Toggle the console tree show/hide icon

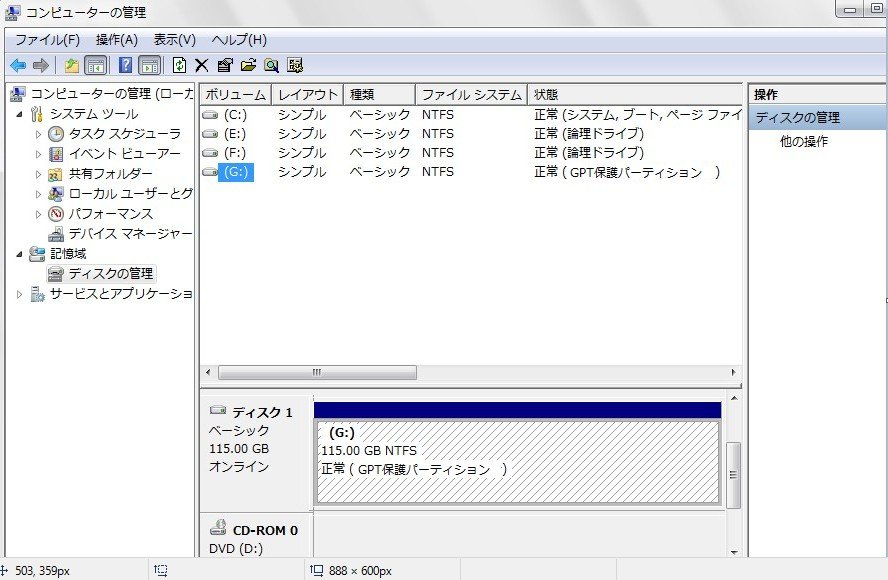coord(96,66)
